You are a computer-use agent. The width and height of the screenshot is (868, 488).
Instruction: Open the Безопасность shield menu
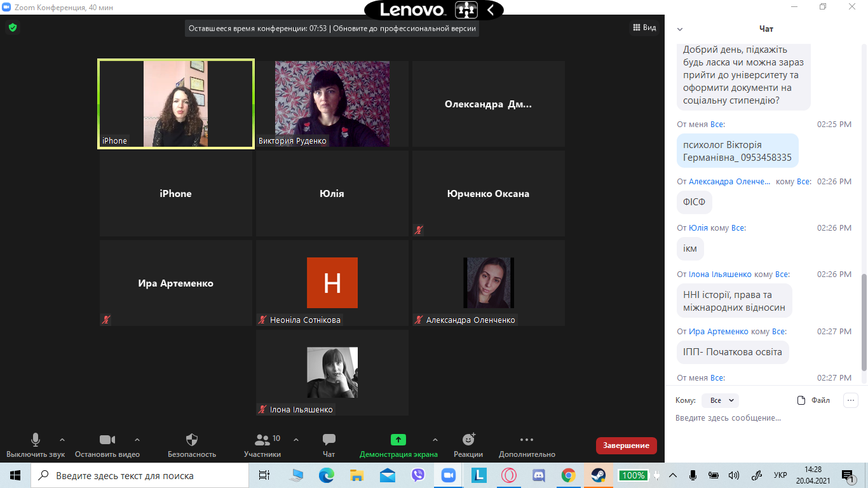192,445
